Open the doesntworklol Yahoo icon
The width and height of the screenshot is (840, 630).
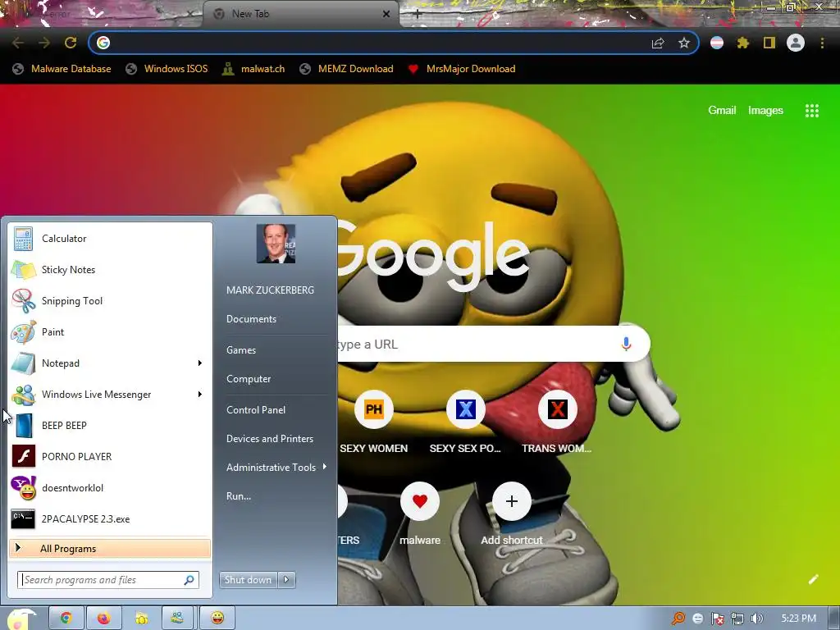[23, 487]
